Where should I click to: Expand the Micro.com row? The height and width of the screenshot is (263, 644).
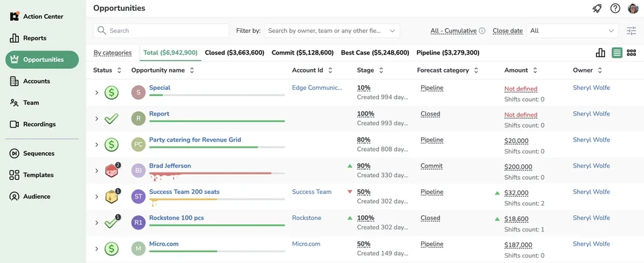[x=97, y=249]
